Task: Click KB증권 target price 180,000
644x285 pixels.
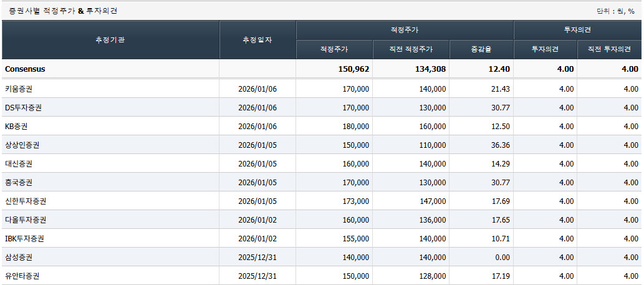Action: point(356,127)
